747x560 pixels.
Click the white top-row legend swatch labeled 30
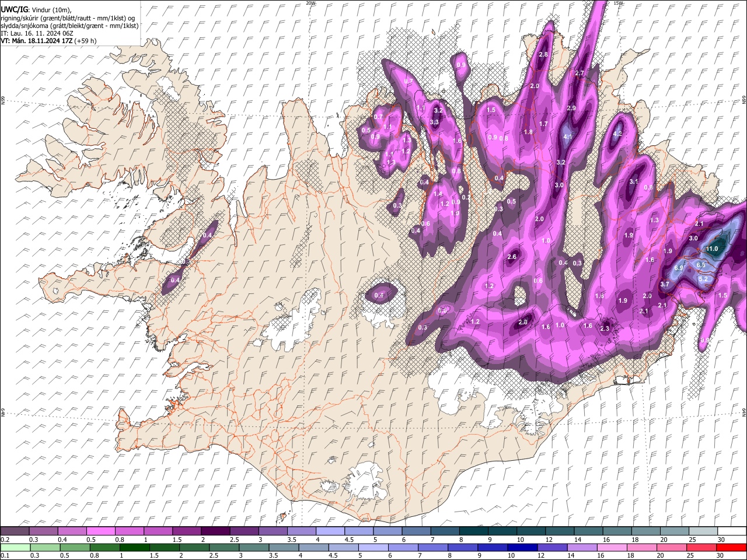[x=732, y=531]
